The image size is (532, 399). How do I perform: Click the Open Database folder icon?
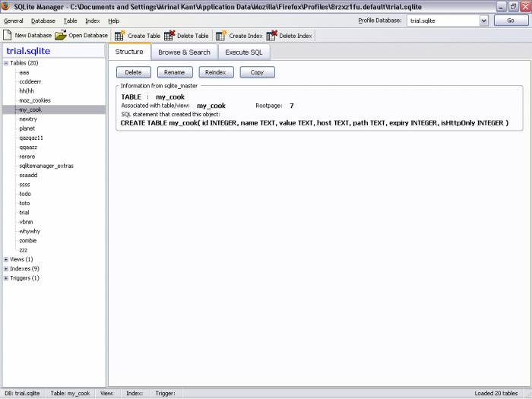(60, 35)
